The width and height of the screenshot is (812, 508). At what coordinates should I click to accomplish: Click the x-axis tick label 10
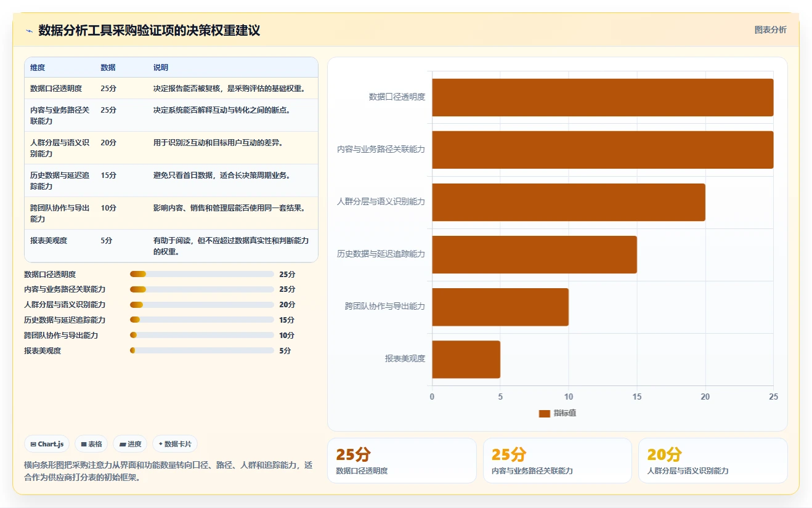[x=569, y=397]
